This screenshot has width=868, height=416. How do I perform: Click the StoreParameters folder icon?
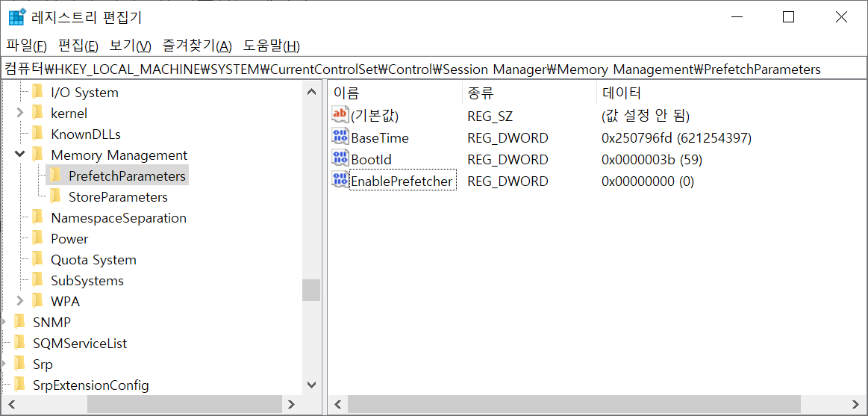pyautogui.click(x=54, y=196)
